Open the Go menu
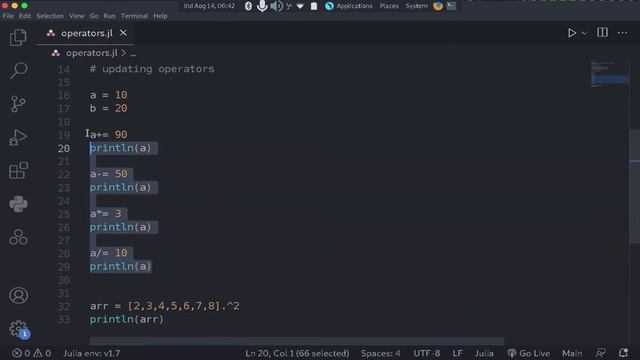The height and width of the screenshot is (360, 640). click(94, 16)
